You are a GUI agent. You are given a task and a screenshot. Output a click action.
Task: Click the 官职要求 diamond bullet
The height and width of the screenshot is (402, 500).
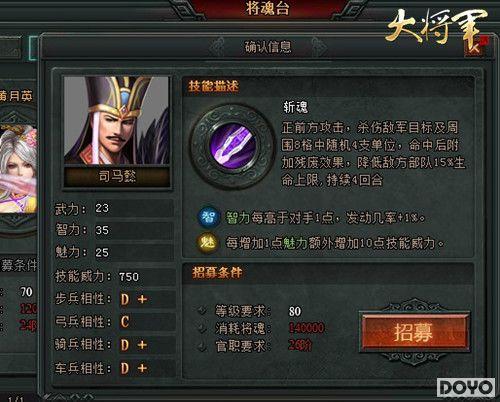point(202,347)
